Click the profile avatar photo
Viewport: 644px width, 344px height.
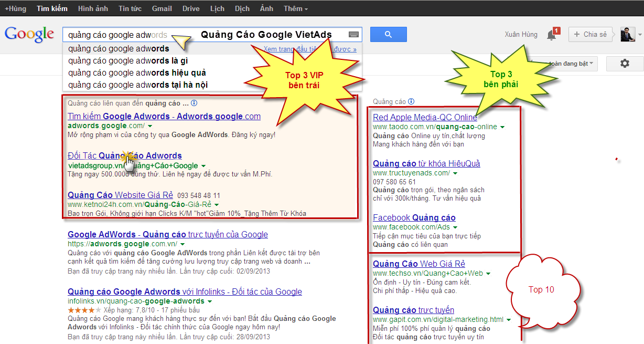(627, 35)
